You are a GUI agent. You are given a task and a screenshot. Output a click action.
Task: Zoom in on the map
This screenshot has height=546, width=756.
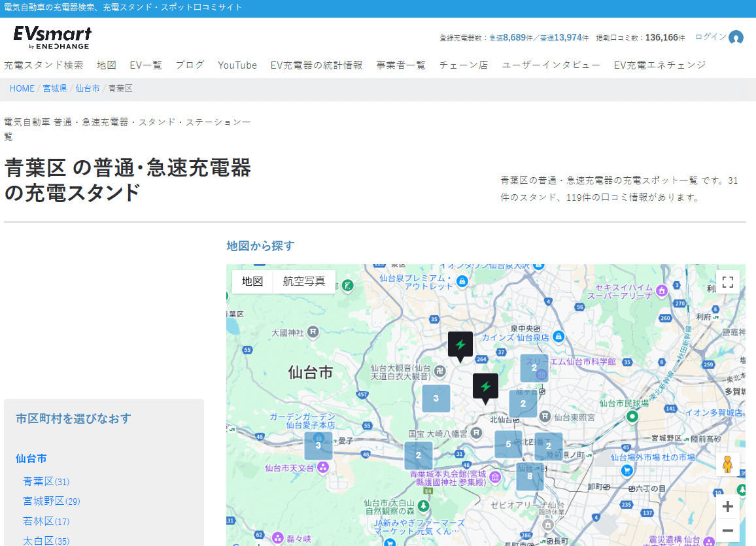727,507
